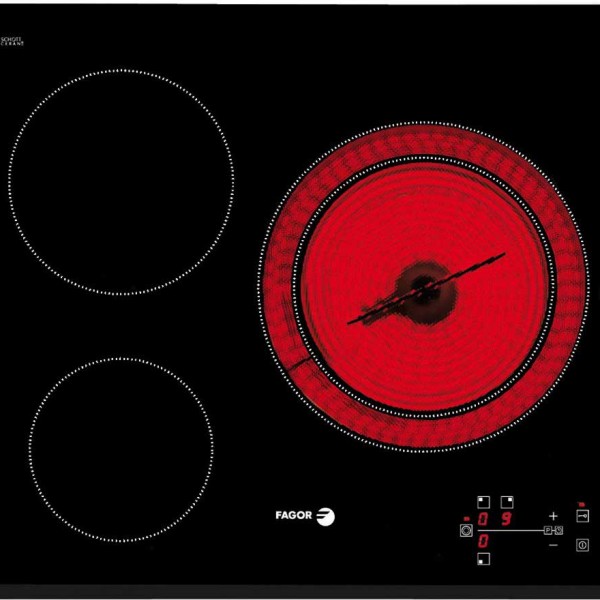Tap the red 9 power level display

pyautogui.click(x=507, y=520)
